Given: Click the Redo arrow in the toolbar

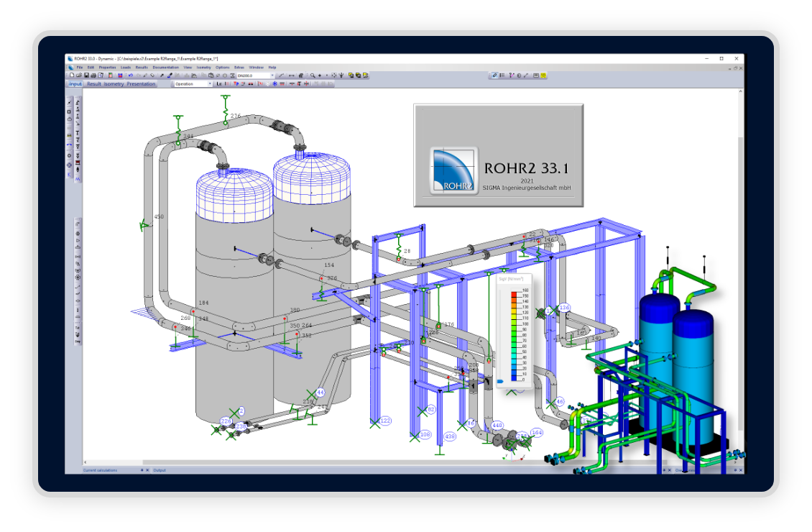Looking at the screenshot, I should [138, 75].
